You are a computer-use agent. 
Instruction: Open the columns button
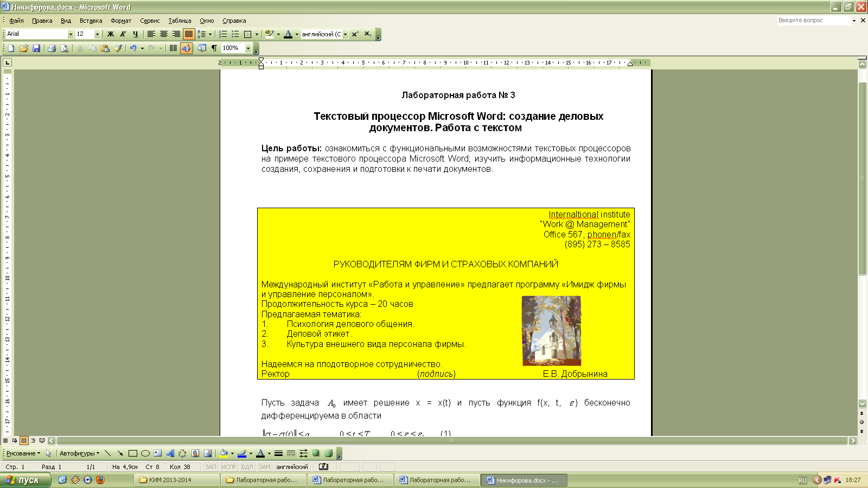(x=173, y=48)
